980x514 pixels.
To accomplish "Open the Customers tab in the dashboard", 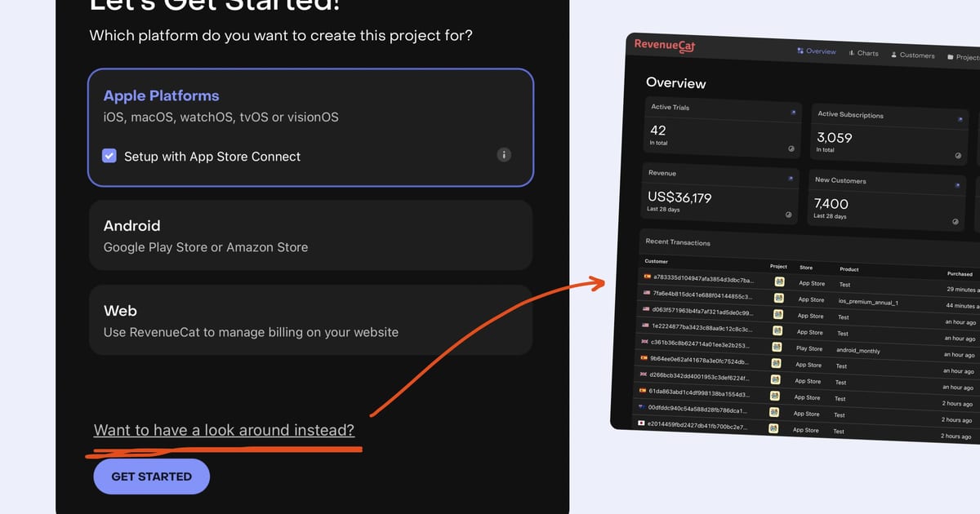I will click(913, 55).
